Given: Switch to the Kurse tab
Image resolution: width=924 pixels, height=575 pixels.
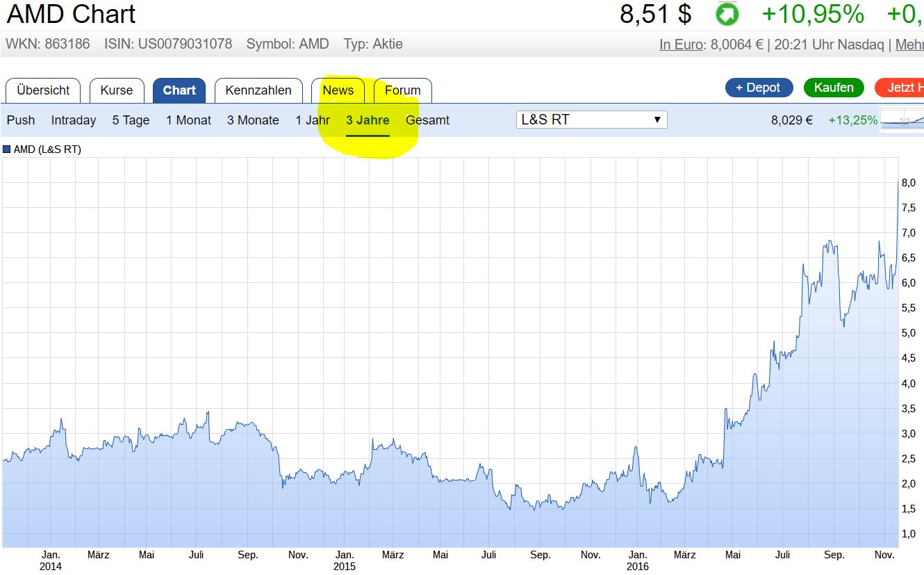Looking at the screenshot, I should click(x=117, y=90).
